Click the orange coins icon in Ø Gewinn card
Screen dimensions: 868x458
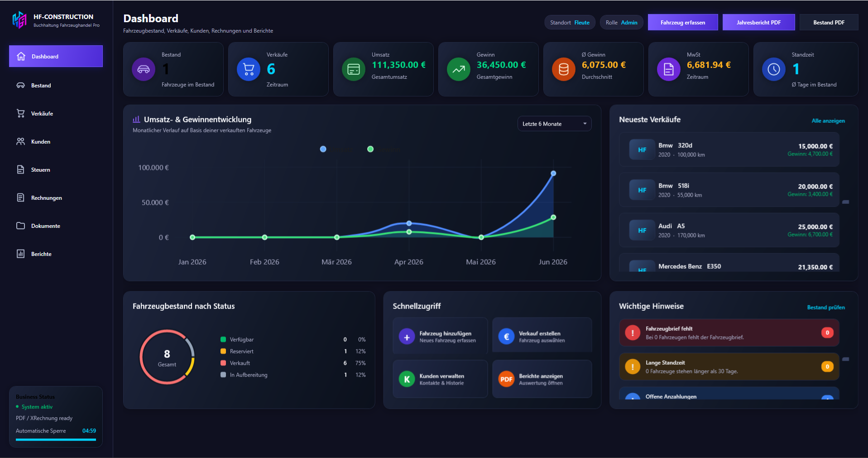coord(564,69)
